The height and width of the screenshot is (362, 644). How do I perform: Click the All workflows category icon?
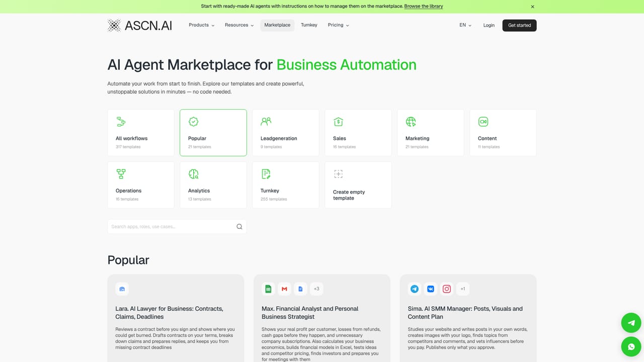(x=121, y=122)
